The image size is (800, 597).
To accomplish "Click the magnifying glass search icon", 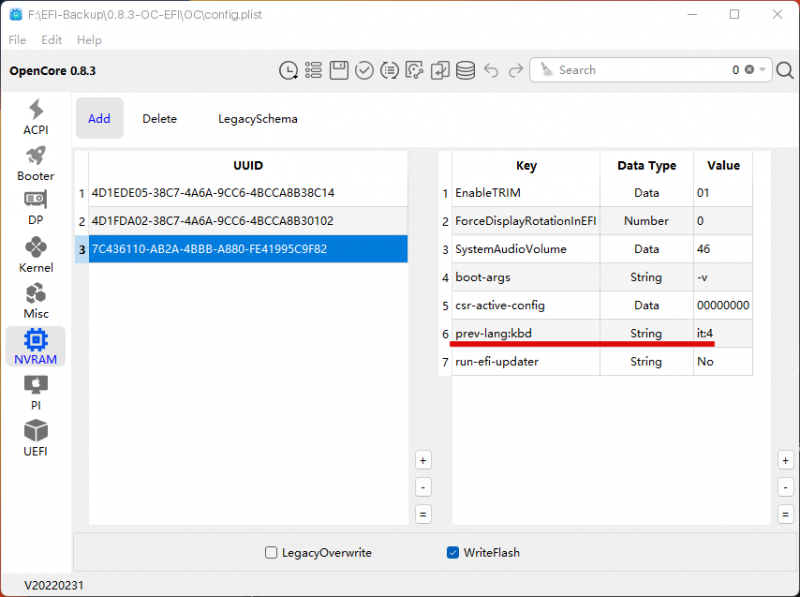I will (x=785, y=70).
